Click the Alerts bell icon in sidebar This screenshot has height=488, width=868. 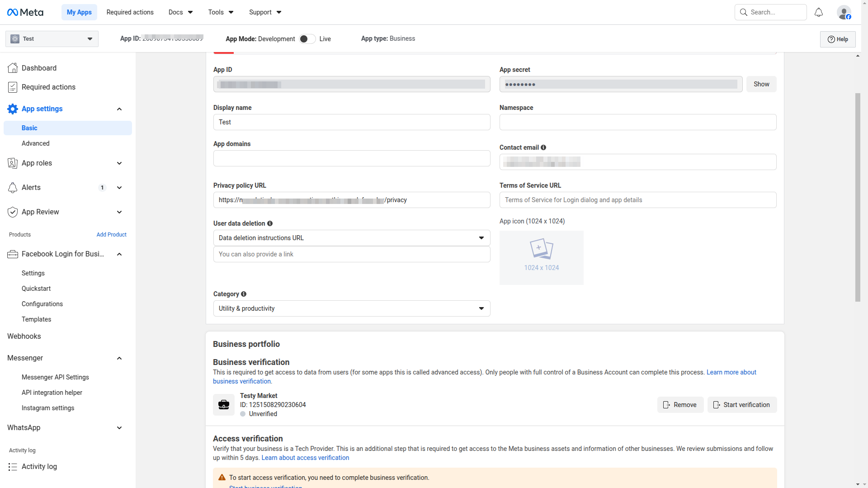coord(13,188)
